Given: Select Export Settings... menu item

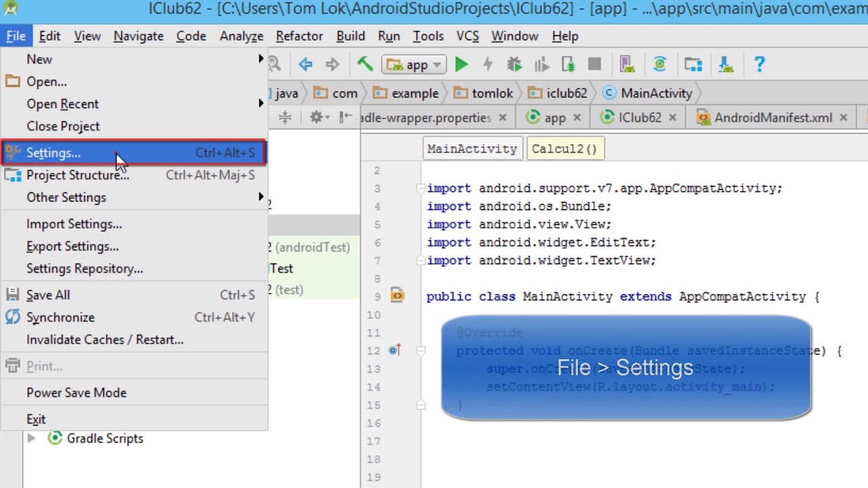Looking at the screenshot, I should tap(134, 246).
